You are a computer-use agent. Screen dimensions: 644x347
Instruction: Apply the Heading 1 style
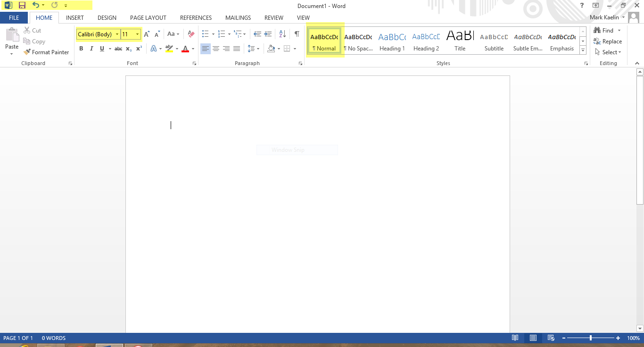[392, 41]
